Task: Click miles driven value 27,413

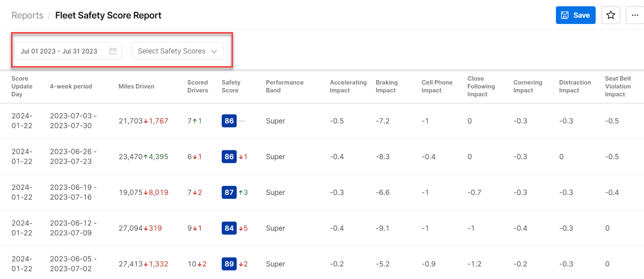Action: (130, 264)
